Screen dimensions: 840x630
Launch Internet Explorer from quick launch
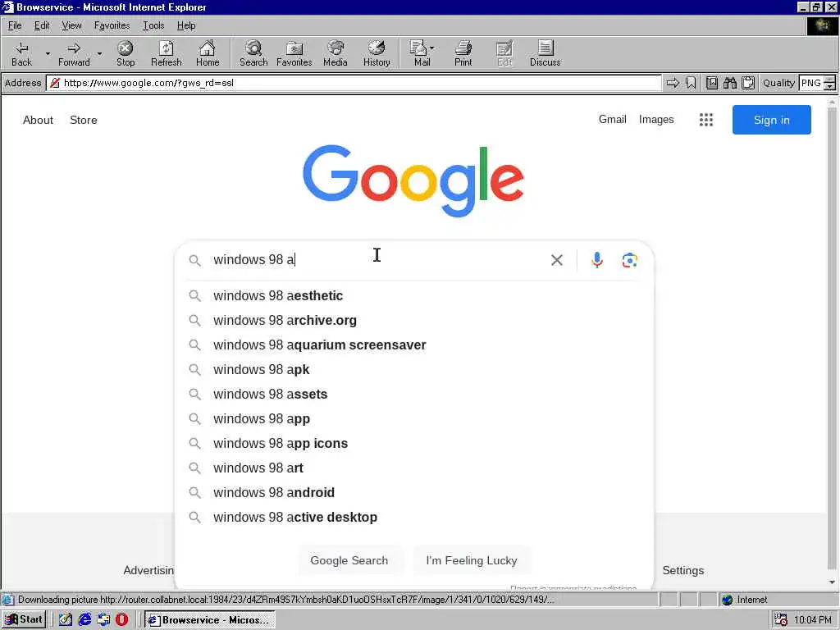84,620
